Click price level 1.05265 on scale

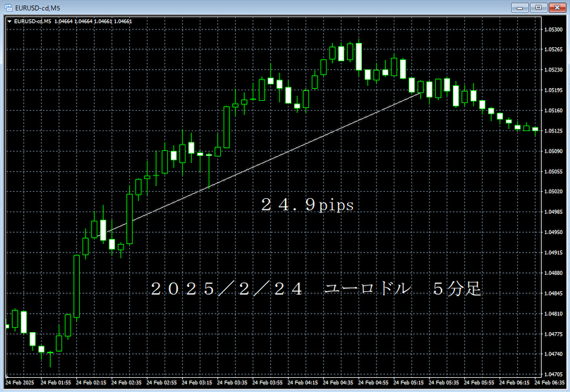[x=553, y=49]
